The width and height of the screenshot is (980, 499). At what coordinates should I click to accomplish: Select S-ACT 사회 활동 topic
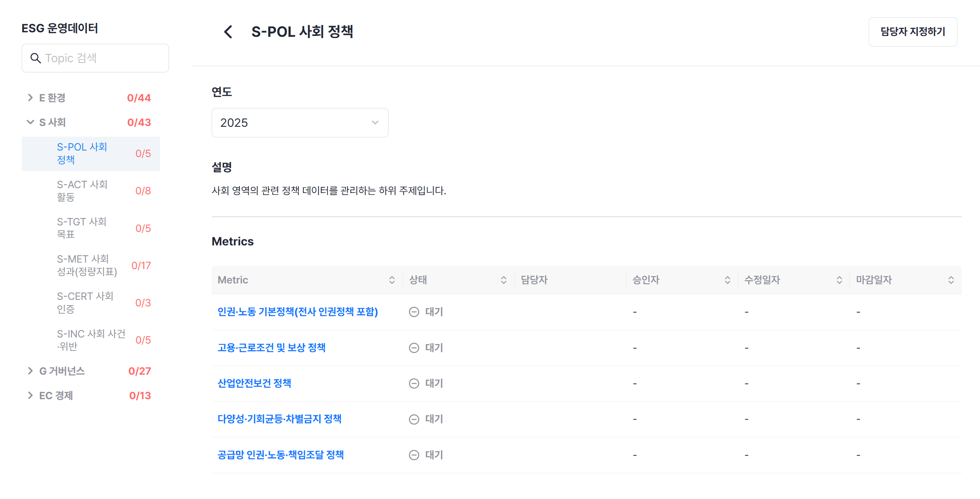(91, 191)
